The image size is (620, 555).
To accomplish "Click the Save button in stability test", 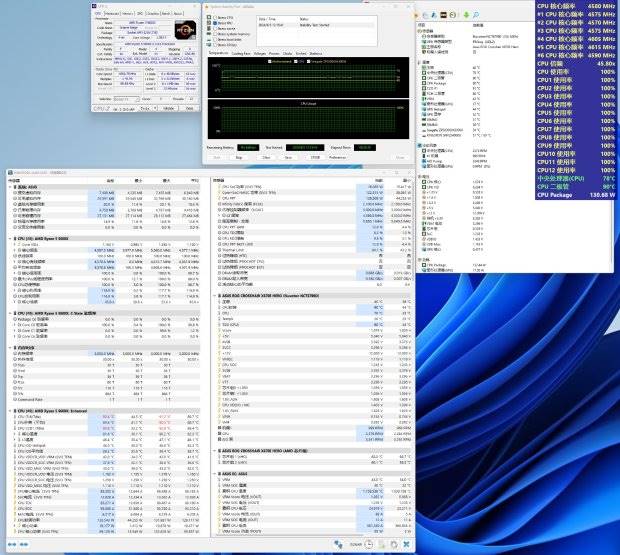I will pyautogui.click(x=288, y=157).
